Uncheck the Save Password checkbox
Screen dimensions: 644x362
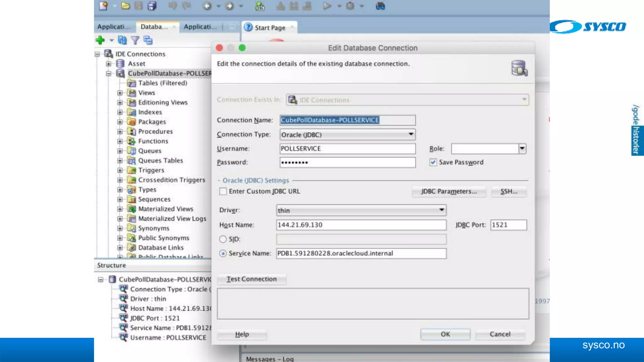click(433, 162)
